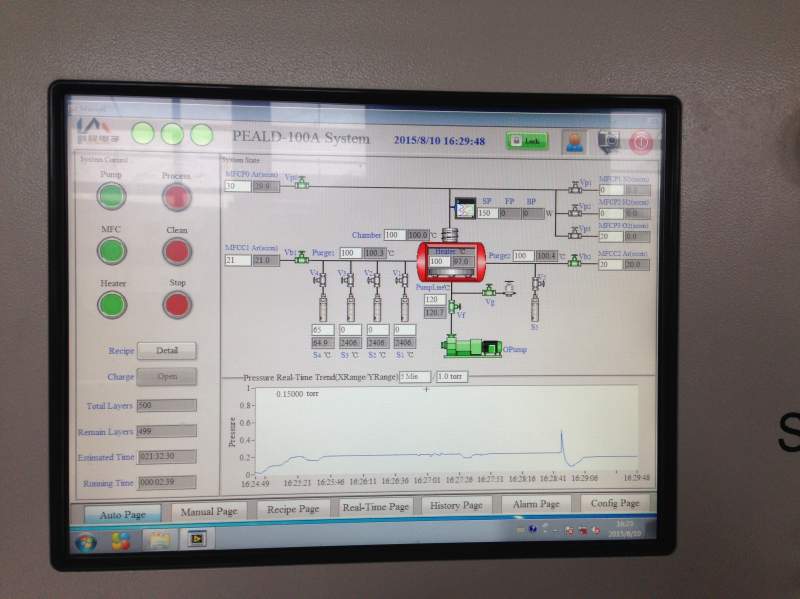Open the folder icon on the taskbar

click(x=160, y=540)
